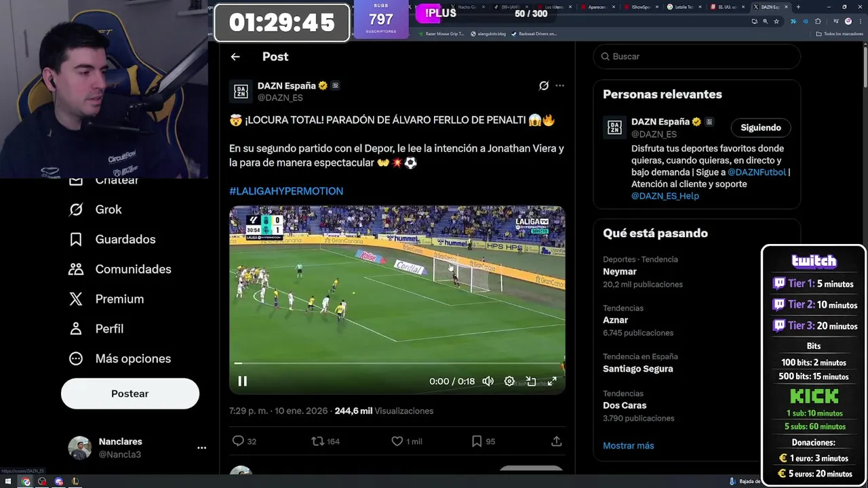
Task: Open the three-dot menu beside Nanclares
Action: pyautogui.click(x=201, y=448)
